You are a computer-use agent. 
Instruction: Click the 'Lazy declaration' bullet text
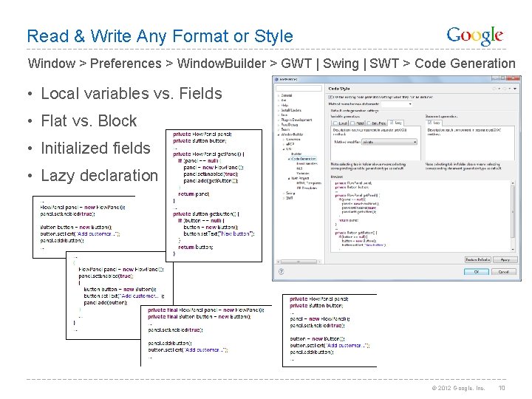click(x=100, y=175)
